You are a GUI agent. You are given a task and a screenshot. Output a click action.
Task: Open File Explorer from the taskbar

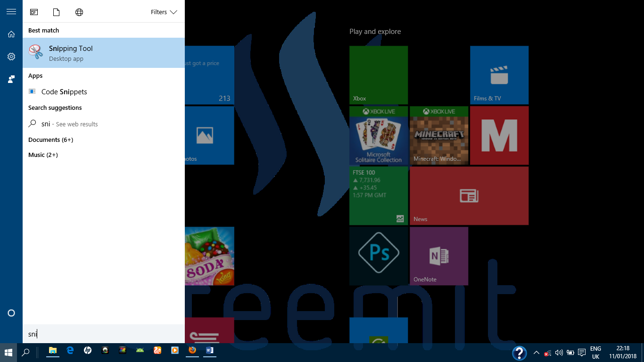click(x=53, y=351)
